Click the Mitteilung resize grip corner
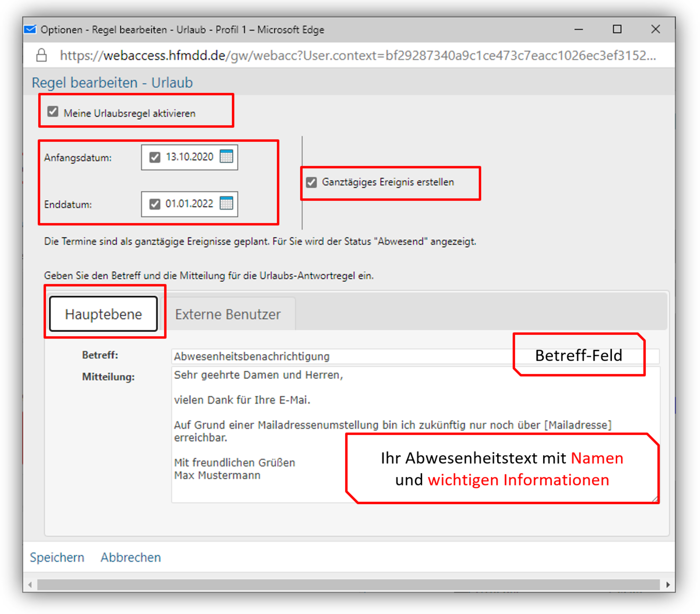Screen dimensions: 700x614 tap(655, 499)
